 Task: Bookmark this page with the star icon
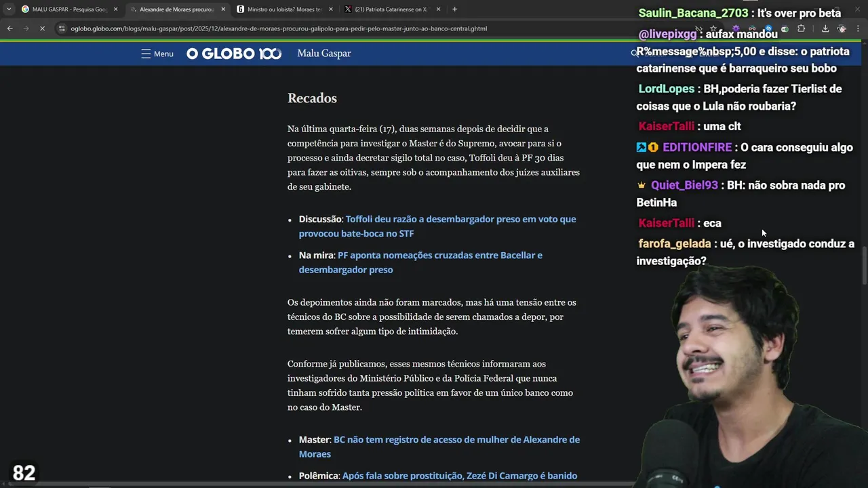coord(713,28)
